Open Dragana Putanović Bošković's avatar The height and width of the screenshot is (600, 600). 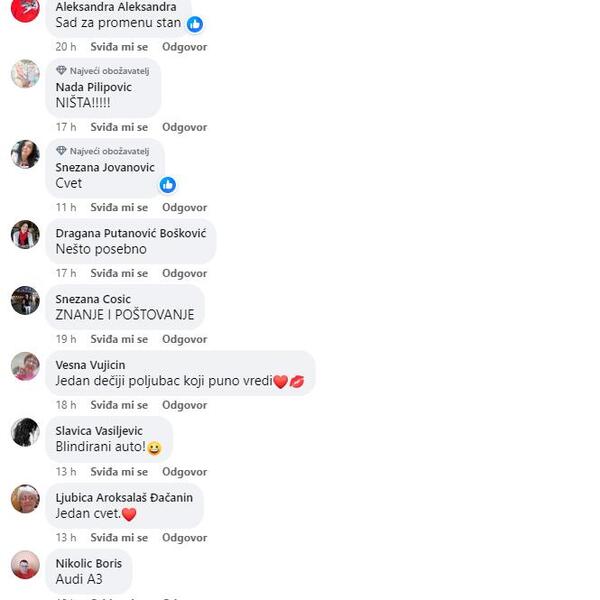(x=25, y=235)
